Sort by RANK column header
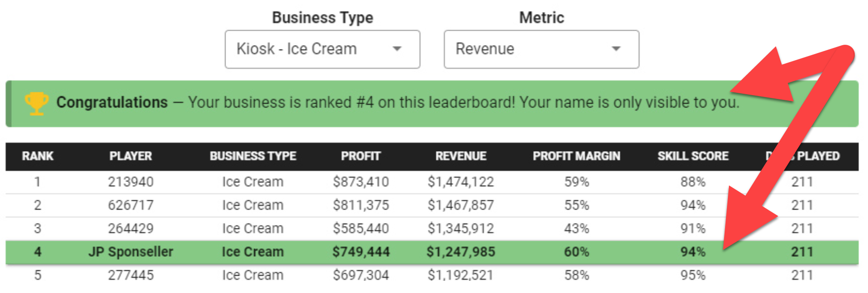Viewport: 868px width, 293px height. (38, 156)
